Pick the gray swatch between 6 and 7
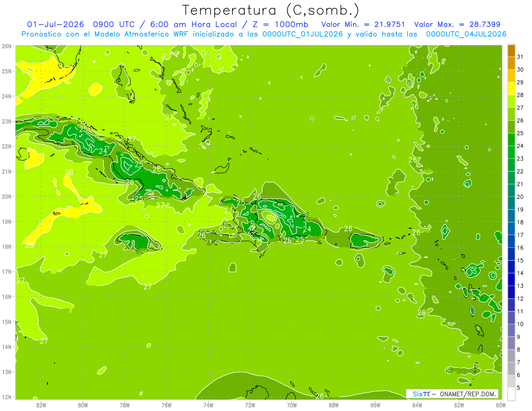Image resolution: width=532 pixels, height=411 pixels. click(x=511, y=368)
